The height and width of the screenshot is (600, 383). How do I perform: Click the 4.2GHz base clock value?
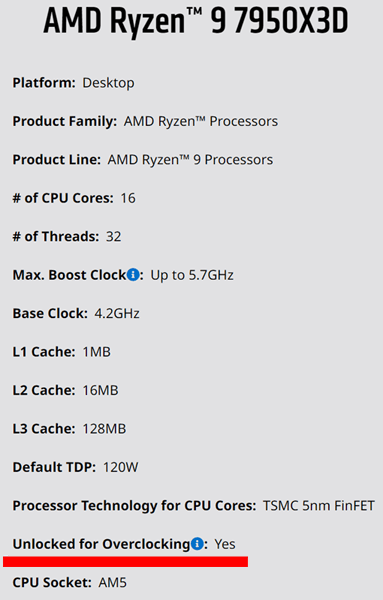117,313
